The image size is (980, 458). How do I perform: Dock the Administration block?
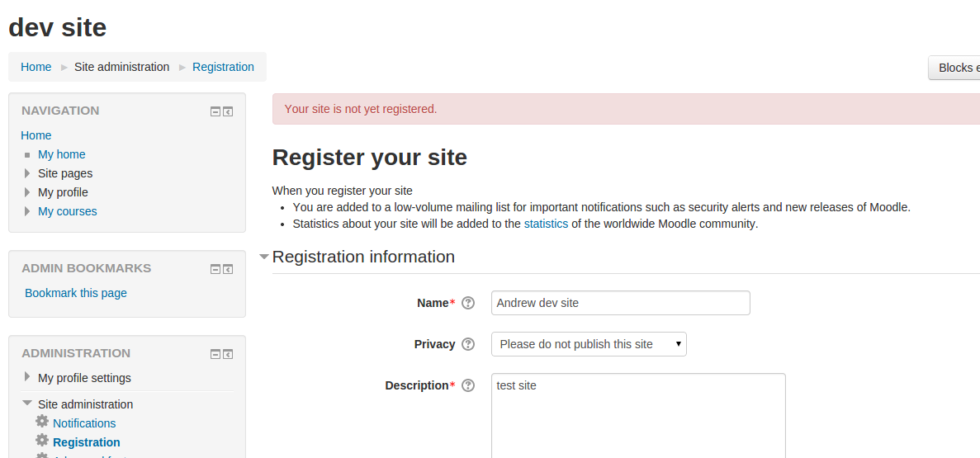click(x=228, y=354)
